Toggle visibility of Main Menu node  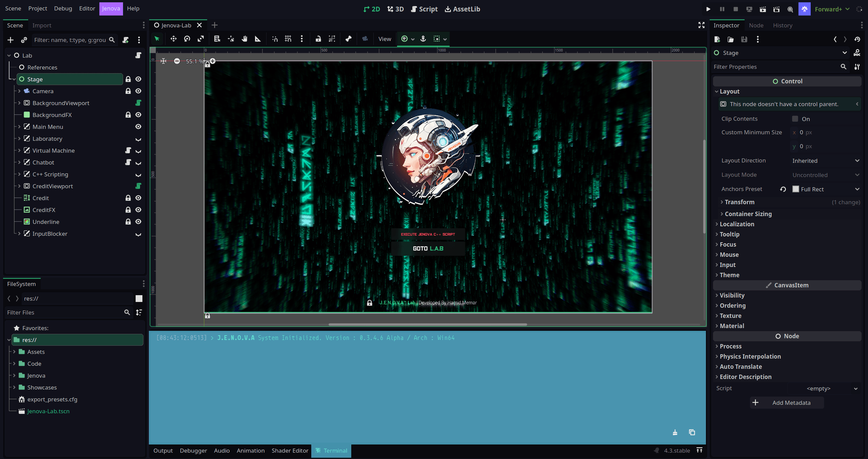pos(138,127)
